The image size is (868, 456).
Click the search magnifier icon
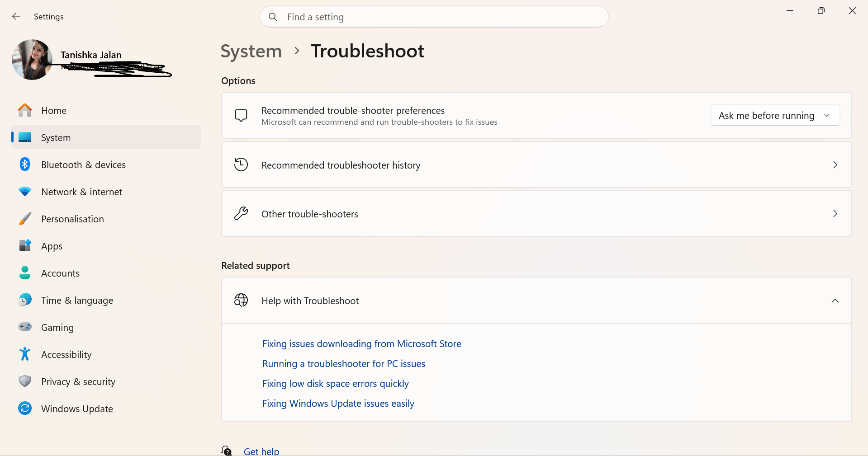point(273,17)
